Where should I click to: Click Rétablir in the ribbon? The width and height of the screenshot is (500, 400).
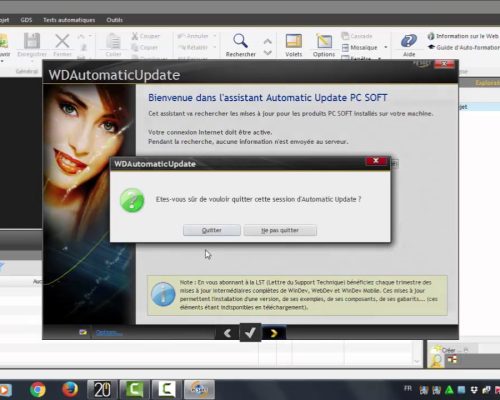[193, 47]
